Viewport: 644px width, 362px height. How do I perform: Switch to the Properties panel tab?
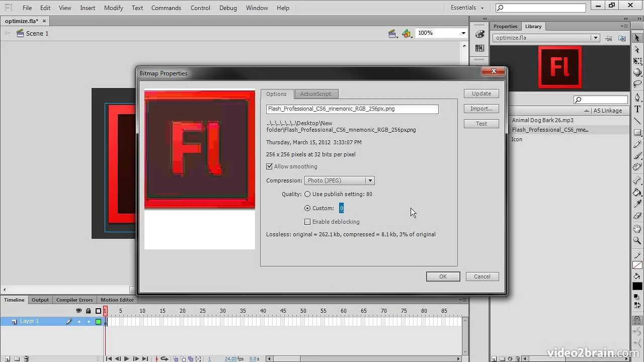(x=505, y=27)
